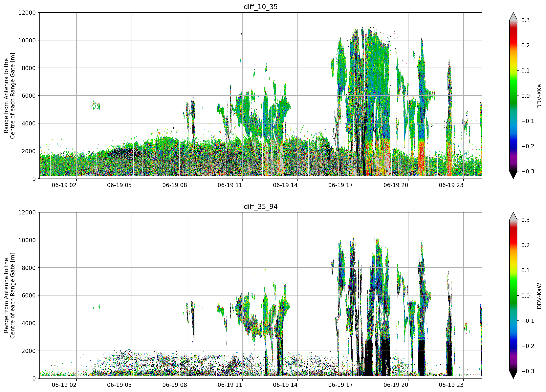
Task: Click the 06-19 14 x-tick under diff_10_35
Action: [285, 185]
